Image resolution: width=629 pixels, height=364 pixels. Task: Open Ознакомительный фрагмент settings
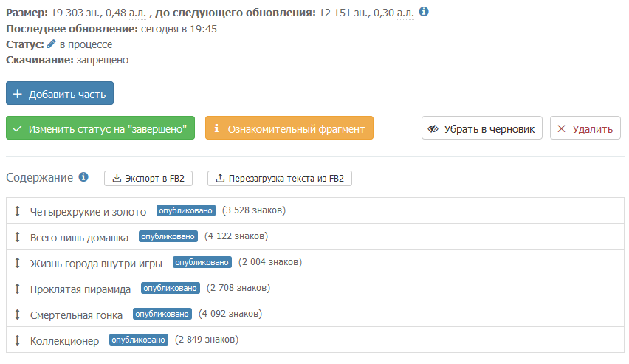click(x=289, y=128)
